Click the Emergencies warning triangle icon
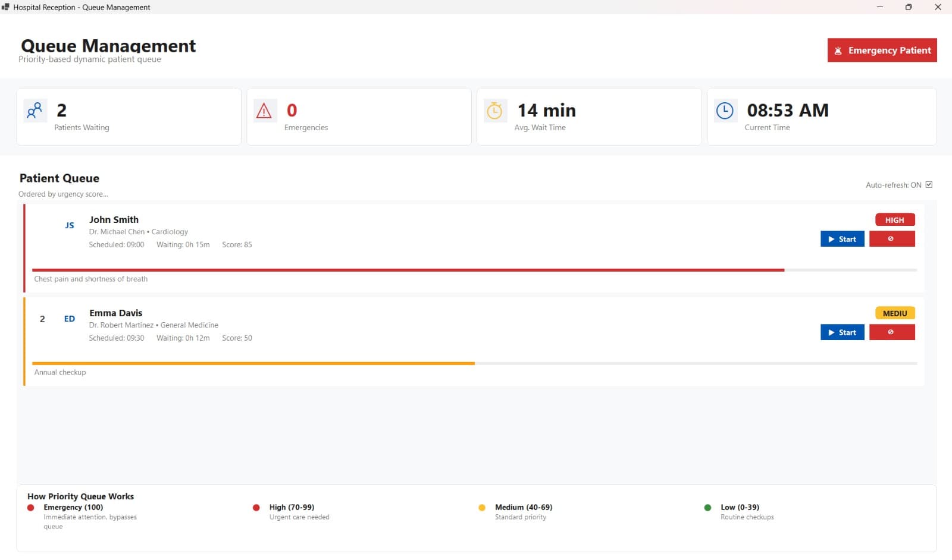Viewport: 952px width, 560px height. (264, 111)
